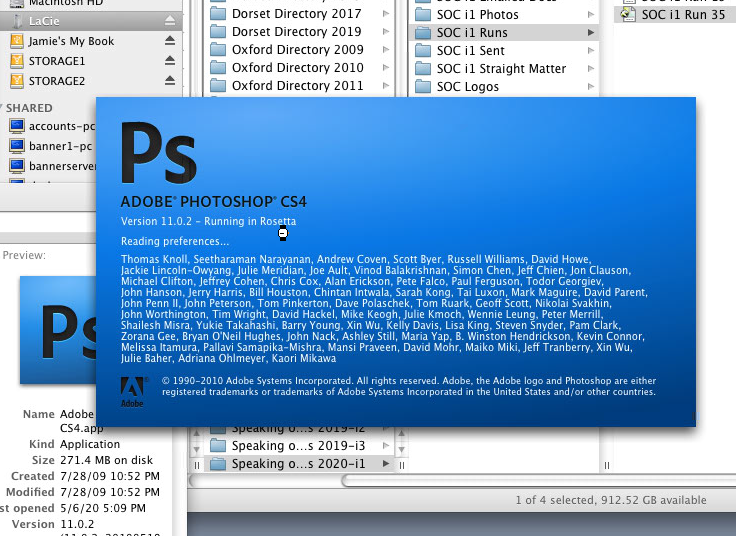Select 'SOC i1 Run 35' file name
Image resolution: width=736 pixels, height=536 pixels.
(x=683, y=15)
